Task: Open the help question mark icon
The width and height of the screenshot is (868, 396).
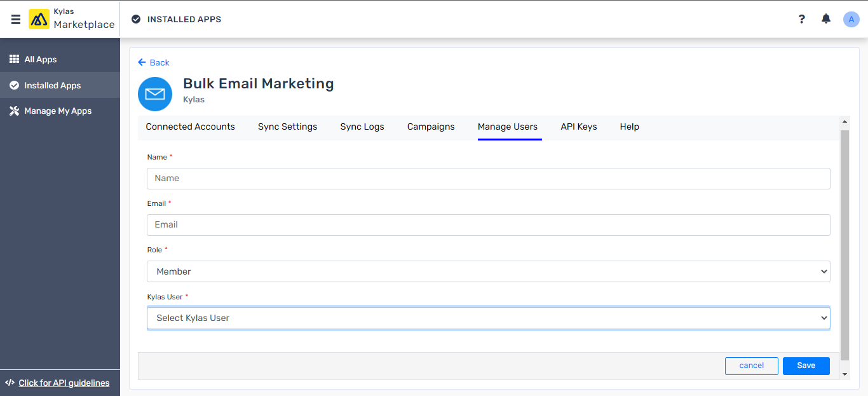Action: pos(801,19)
